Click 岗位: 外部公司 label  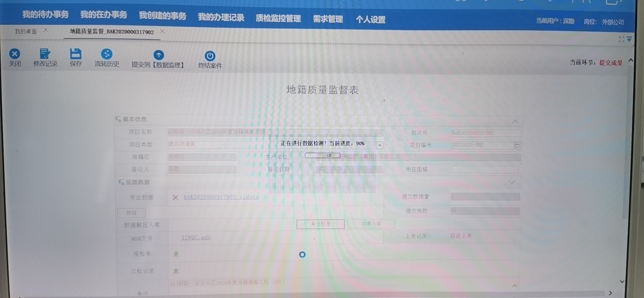pyautogui.click(x=604, y=22)
